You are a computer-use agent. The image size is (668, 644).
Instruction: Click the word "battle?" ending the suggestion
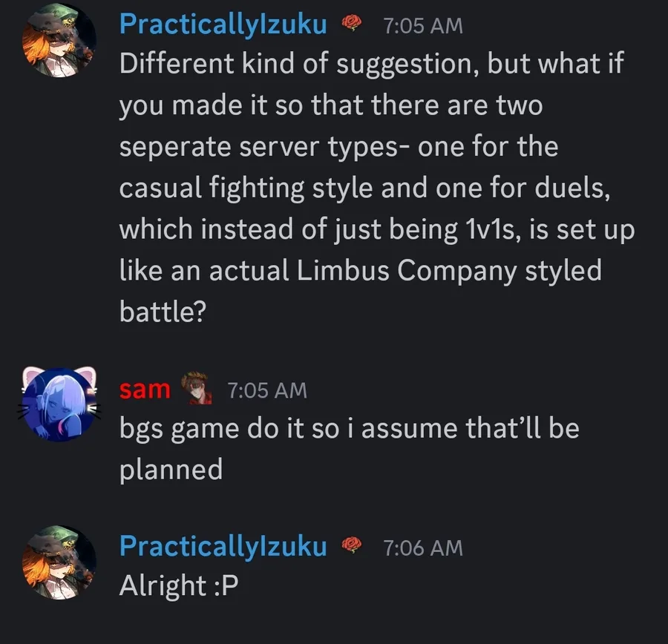click(x=162, y=312)
